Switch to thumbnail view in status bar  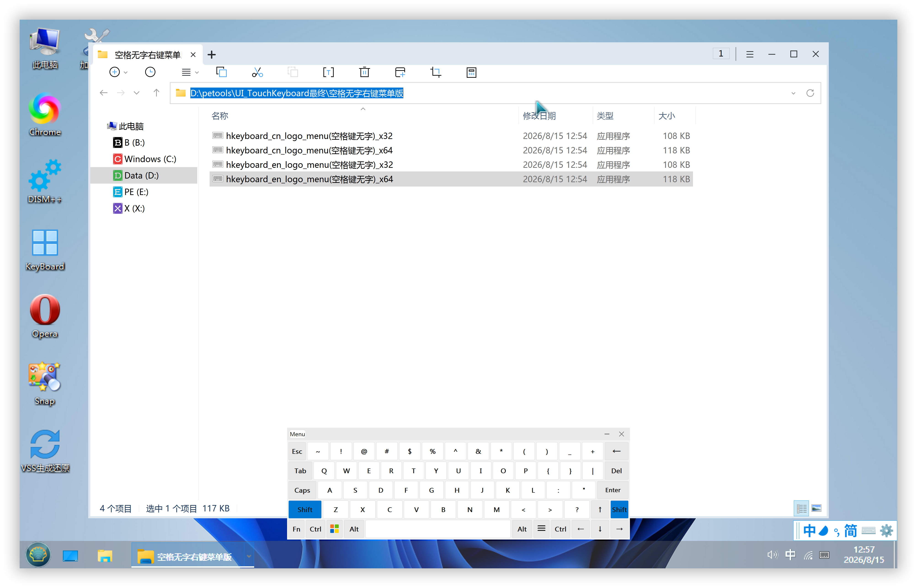click(816, 508)
